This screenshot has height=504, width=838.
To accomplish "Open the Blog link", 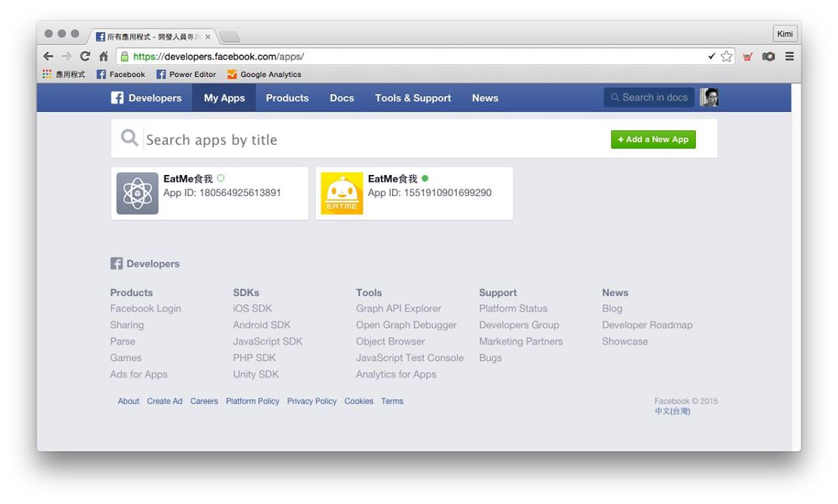I will click(612, 309).
